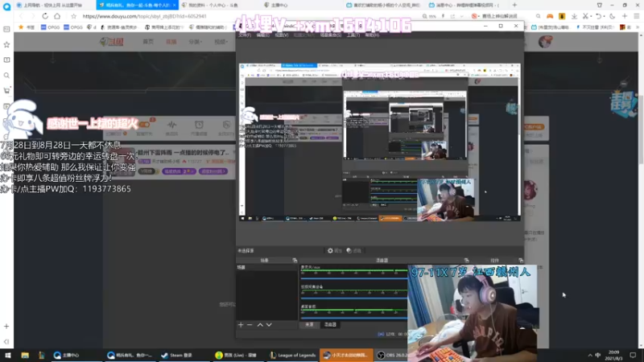
Task: Collapse the browser sidebar arrow icon
Action: (x=6, y=341)
